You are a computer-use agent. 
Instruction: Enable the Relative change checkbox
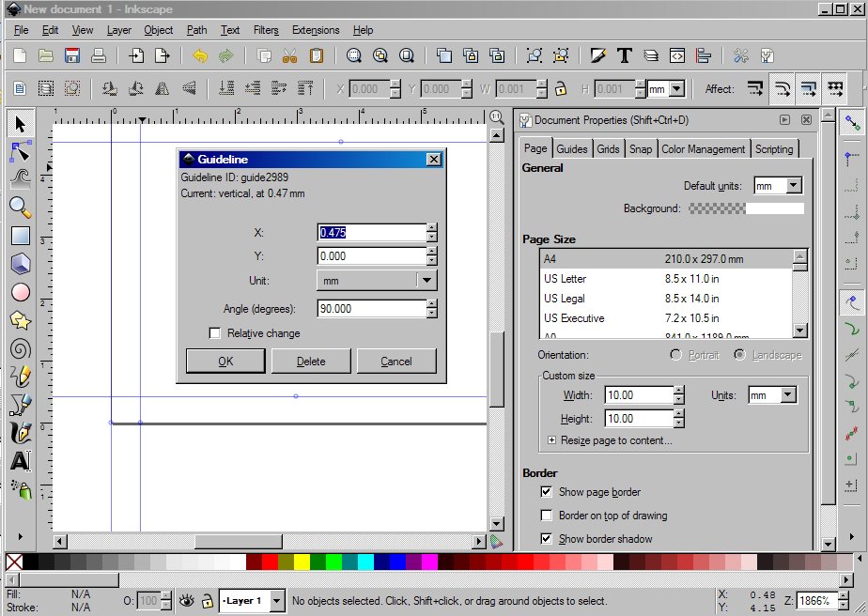[x=215, y=333]
